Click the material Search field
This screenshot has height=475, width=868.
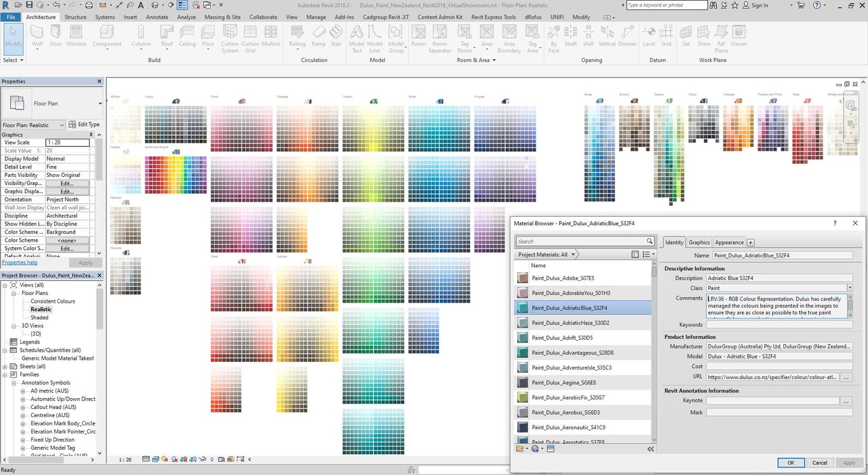click(x=581, y=242)
